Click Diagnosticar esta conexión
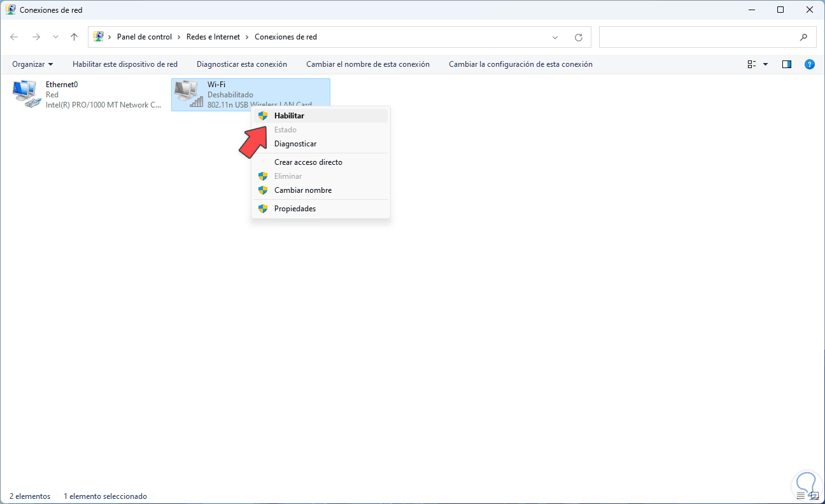This screenshot has width=825, height=504. [x=242, y=64]
